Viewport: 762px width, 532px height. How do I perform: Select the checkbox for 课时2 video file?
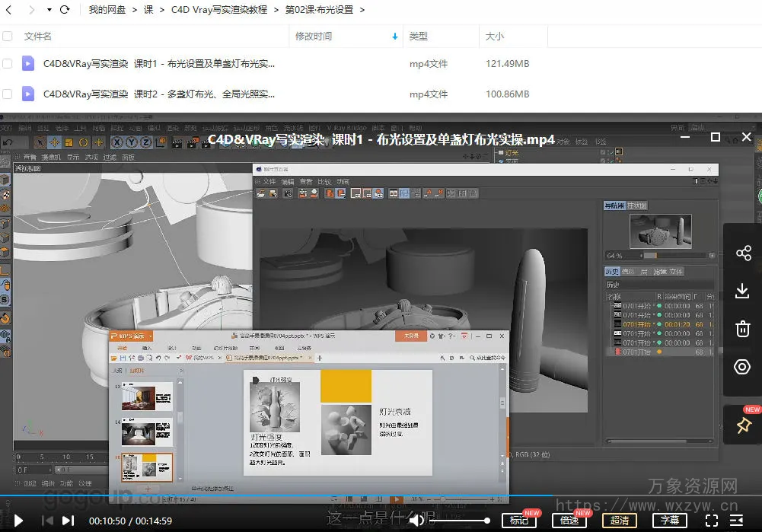click(x=8, y=94)
